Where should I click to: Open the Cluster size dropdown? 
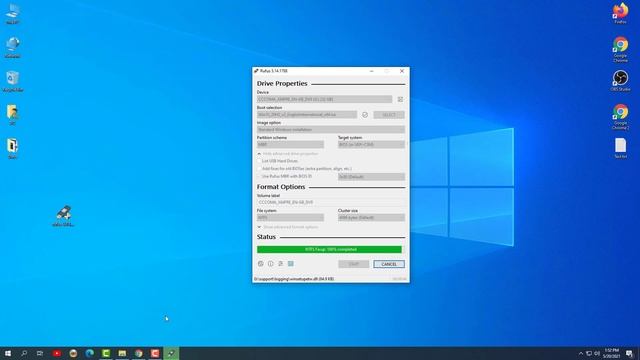point(371,218)
